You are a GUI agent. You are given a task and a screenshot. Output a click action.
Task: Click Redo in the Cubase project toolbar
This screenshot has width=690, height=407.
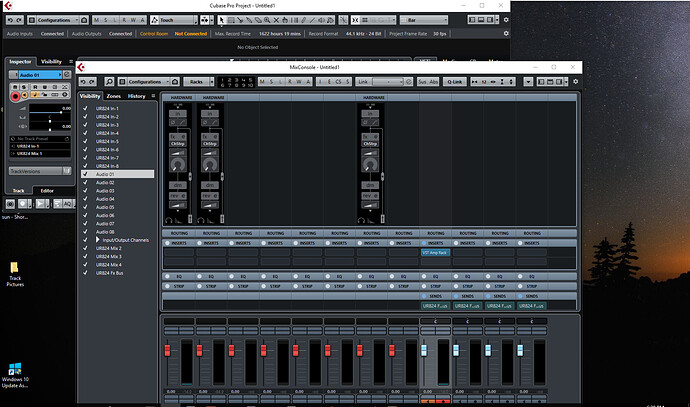point(19,20)
